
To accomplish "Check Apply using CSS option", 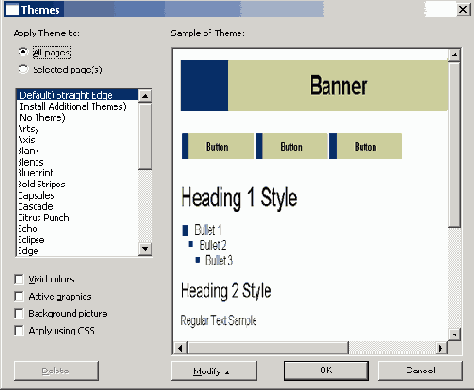I will tap(19, 331).
